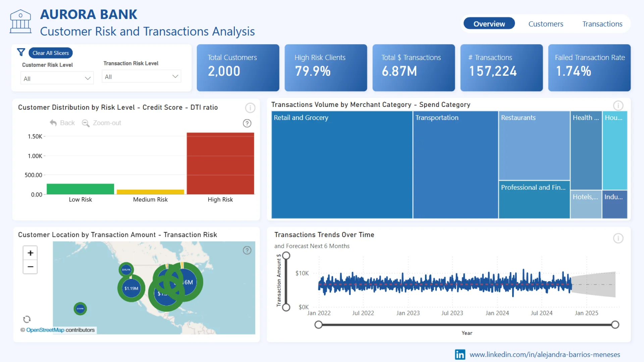
Task: Select the Transportation treemap tile
Action: [455, 165]
